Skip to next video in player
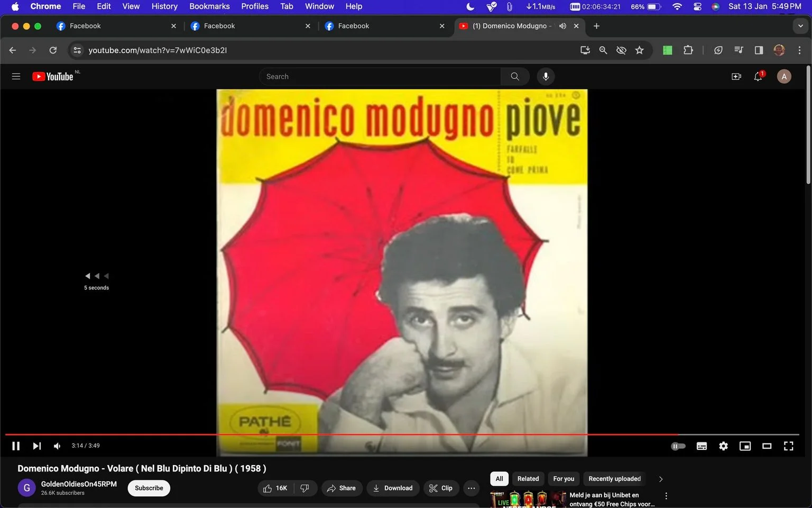The height and width of the screenshot is (508, 812). [x=36, y=446]
